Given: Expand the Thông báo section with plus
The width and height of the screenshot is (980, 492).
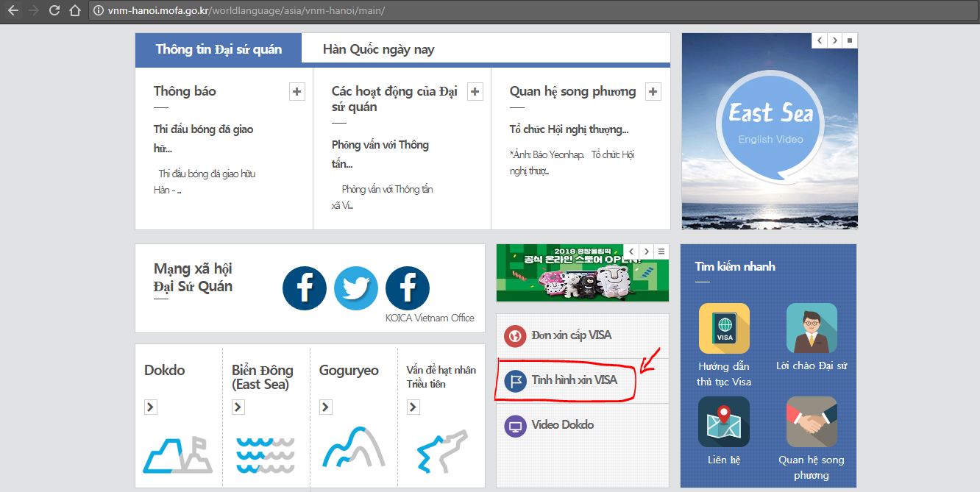Looking at the screenshot, I should point(297,92).
